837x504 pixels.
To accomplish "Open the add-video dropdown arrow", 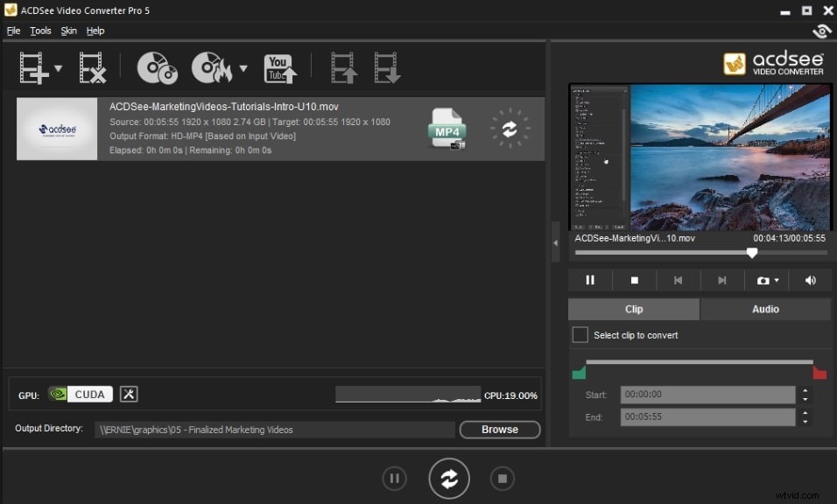I will pyautogui.click(x=57, y=67).
